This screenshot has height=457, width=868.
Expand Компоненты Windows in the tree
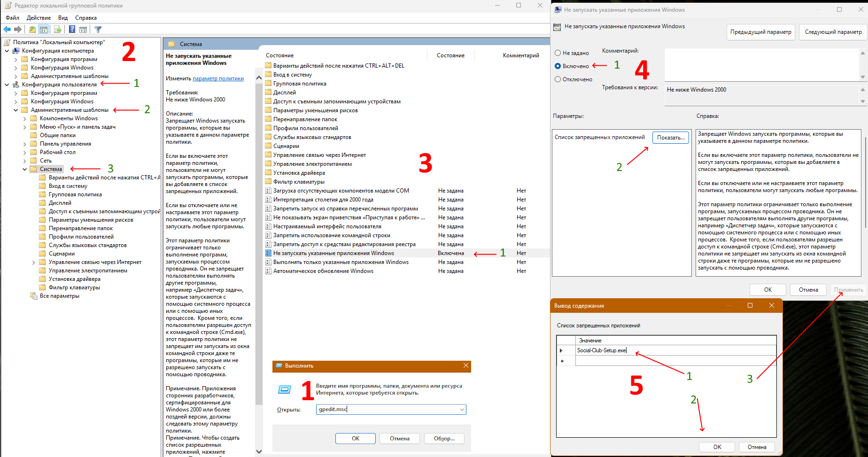click(x=25, y=118)
